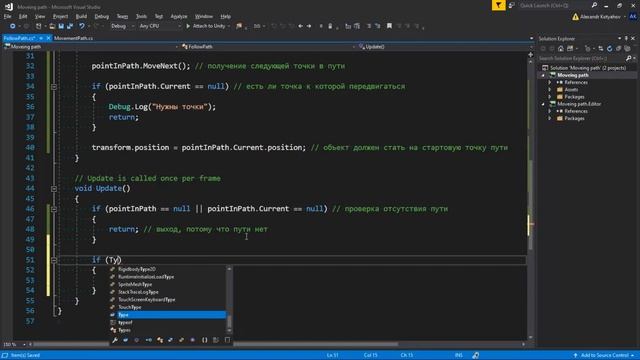Click the Refresh icon in Solution Explorer toolbar

coord(609,49)
